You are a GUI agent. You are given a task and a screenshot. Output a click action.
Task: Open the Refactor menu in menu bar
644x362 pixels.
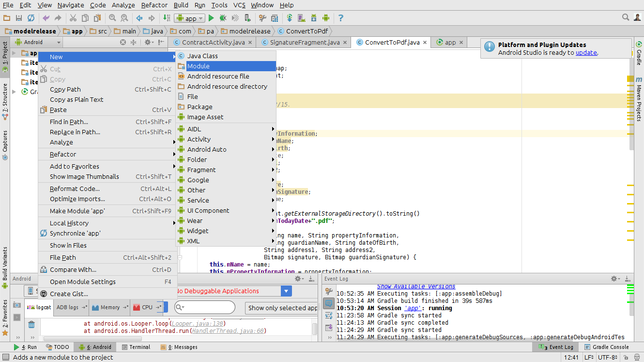click(154, 5)
